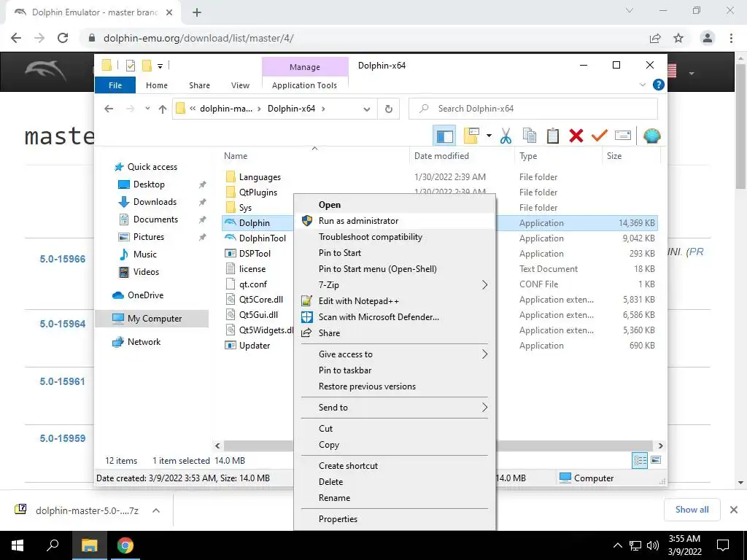Click Pin to Start menu (Open-Shell)
Screen dimensions: 747x560
[x=395, y=269]
